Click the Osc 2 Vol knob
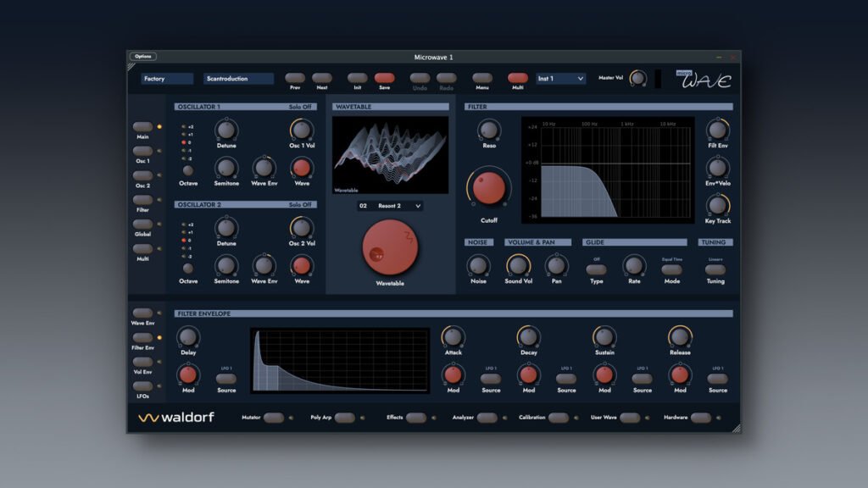Image resolution: width=868 pixels, height=488 pixels. 302,228
